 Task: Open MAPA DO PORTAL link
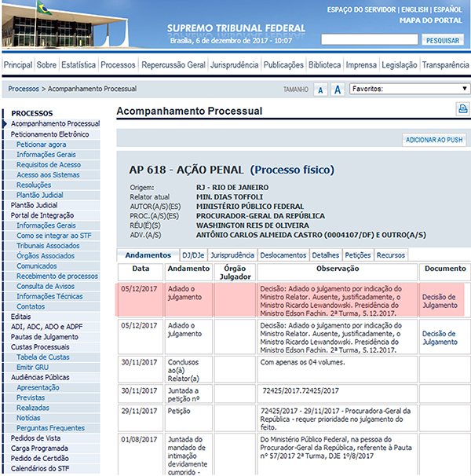tap(431, 20)
